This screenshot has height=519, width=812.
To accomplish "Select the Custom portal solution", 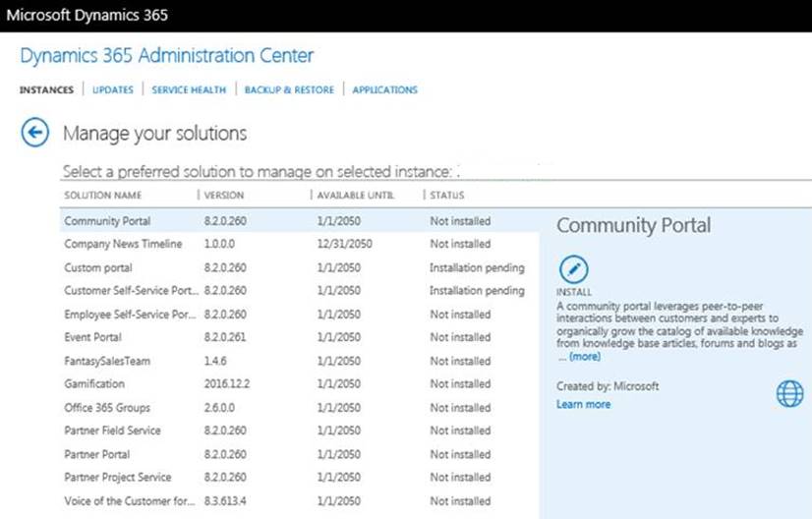I will [299, 267].
